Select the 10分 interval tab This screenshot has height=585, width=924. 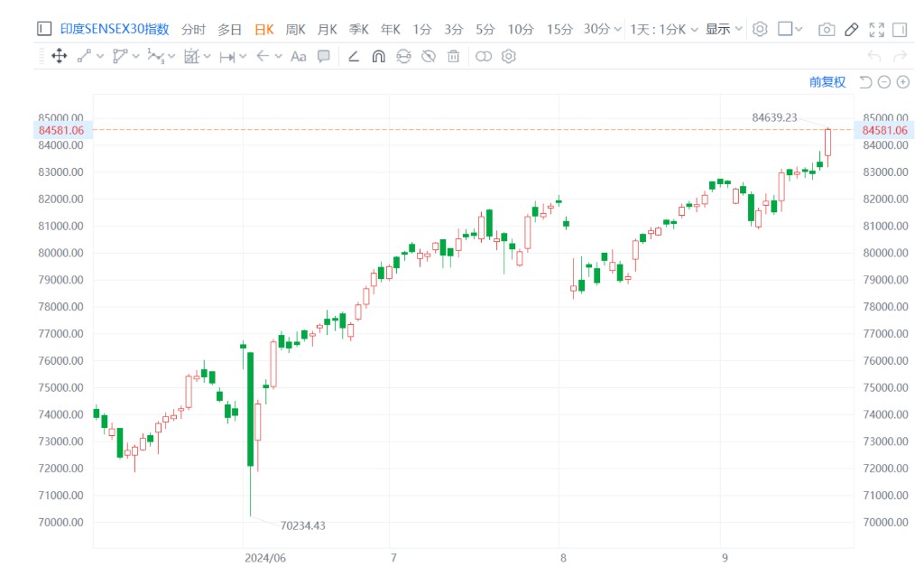[521, 29]
